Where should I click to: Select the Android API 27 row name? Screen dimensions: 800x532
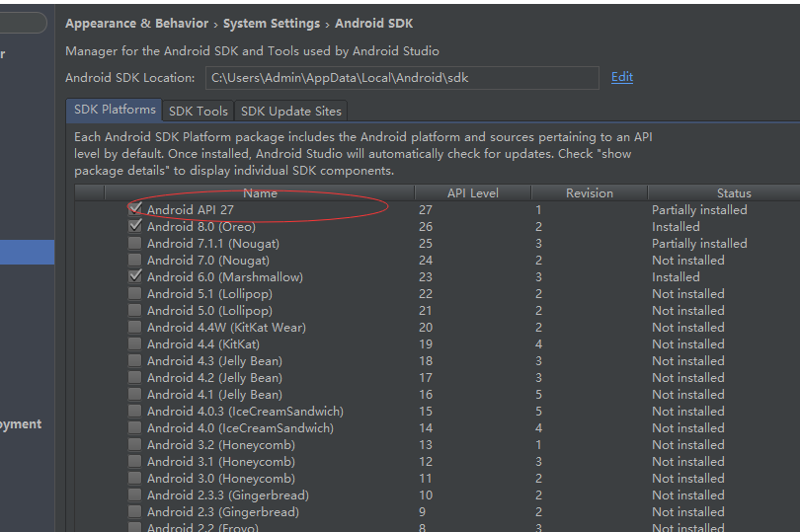(191, 209)
